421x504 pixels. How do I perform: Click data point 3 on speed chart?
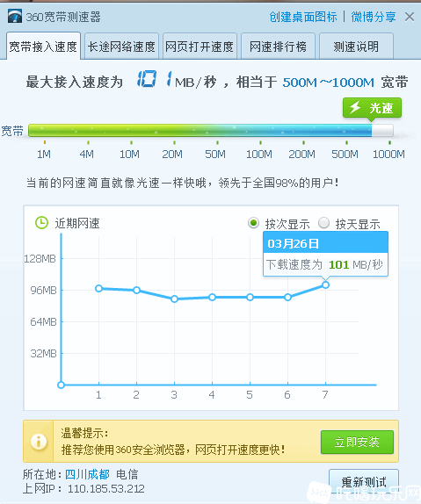click(174, 299)
